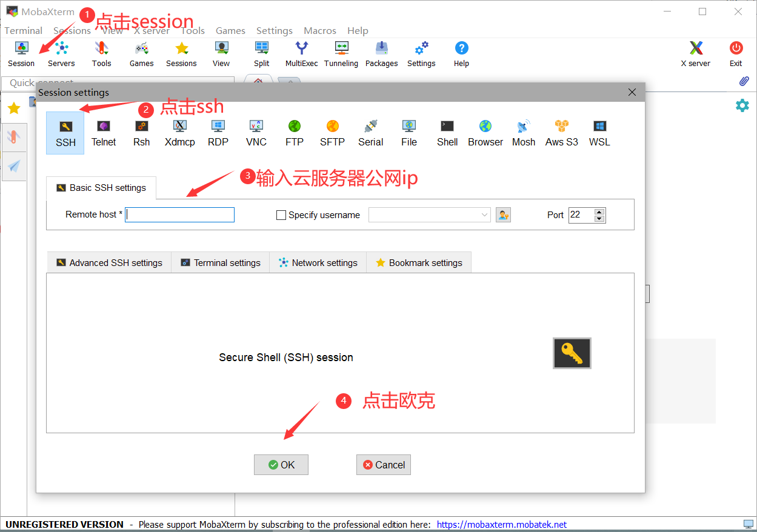Open the Terminal settings tab

[x=221, y=263]
